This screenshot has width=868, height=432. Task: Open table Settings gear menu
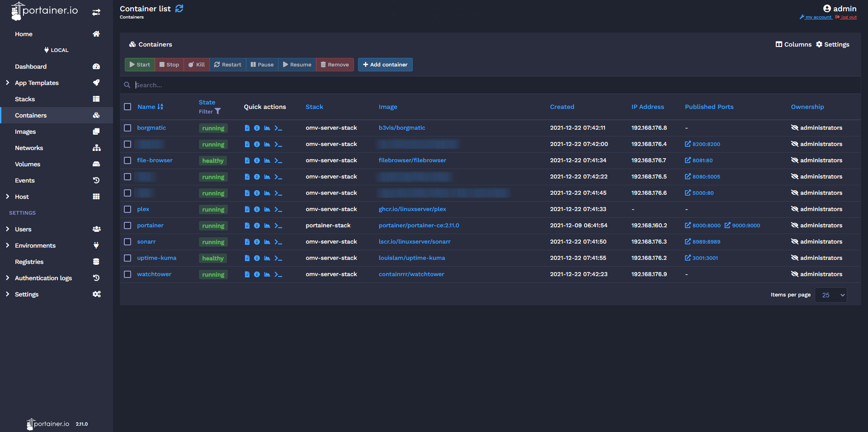point(833,44)
